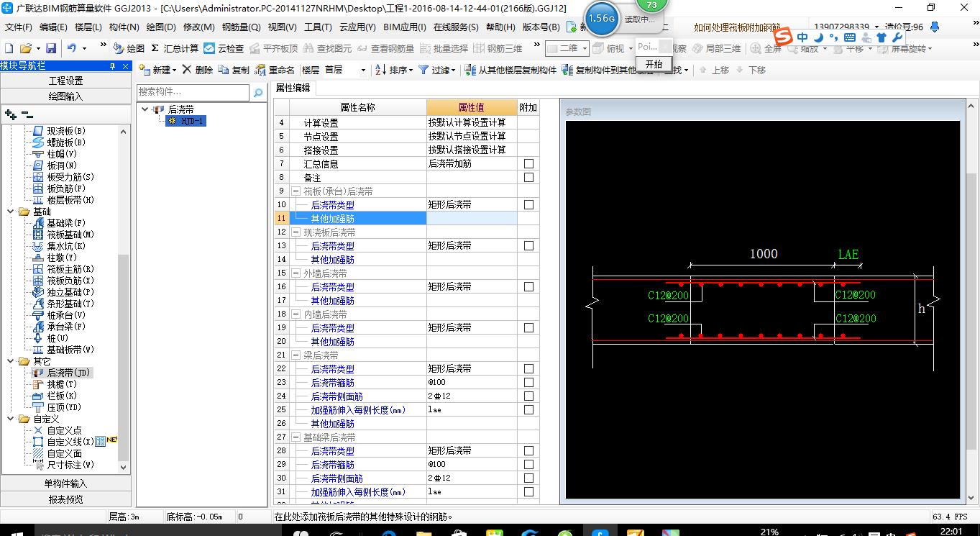Click 重命名 to rename the component

pyautogui.click(x=275, y=70)
